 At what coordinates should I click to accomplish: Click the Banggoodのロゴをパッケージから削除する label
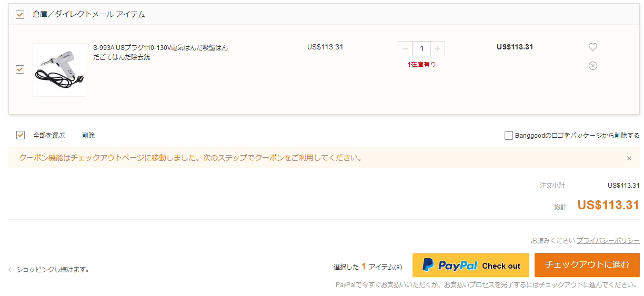pyautogui.click(x=577, y=136)
